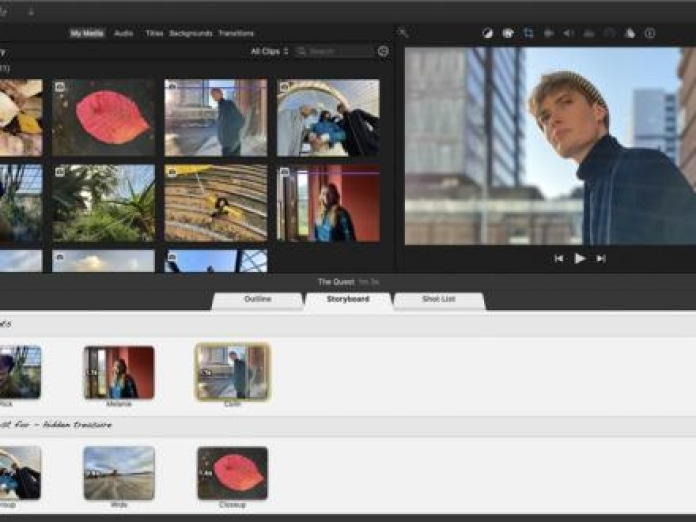Open the Transitions browser
Image resolution: width=696 pixels, height=522 pixels.
click(236, 33)
